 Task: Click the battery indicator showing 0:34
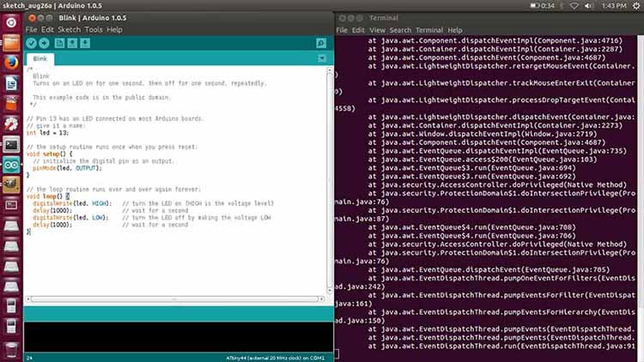[x=542, y=6]
